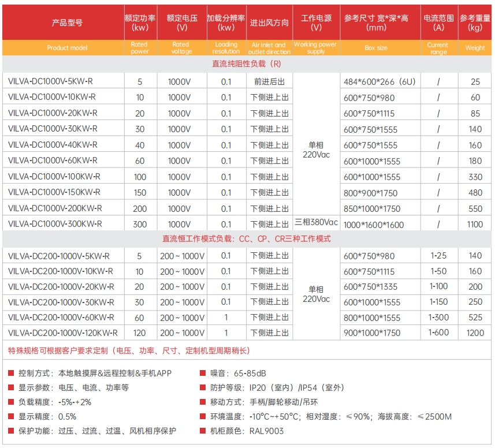Click the red bullet beside 防护等级
The image size is (495, 448).
click(203, 388)
